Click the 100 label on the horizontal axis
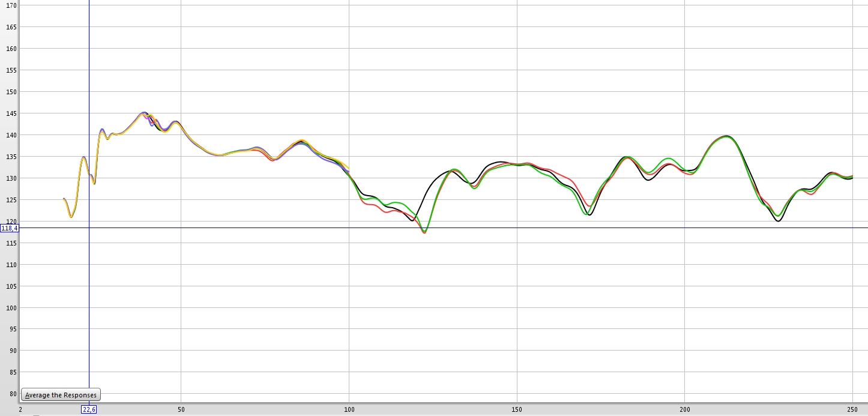The image size is (868, 416). pyautogui.click(x=349, y=410)
